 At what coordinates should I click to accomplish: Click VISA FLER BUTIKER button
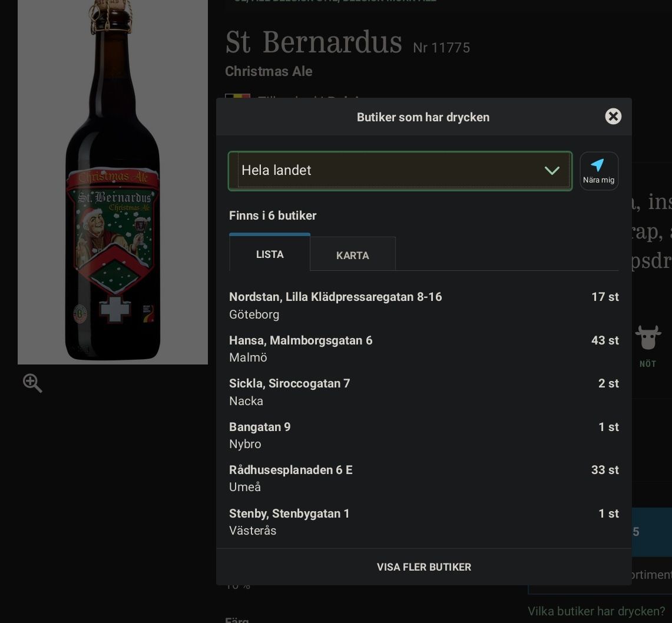(423, 567)
